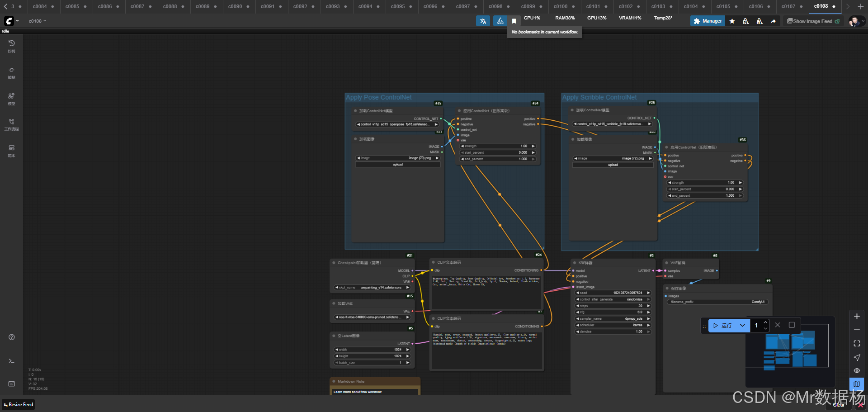Adjust the steps 20 value in KSampler
The image size is (868, 412).
click(613, 306)
